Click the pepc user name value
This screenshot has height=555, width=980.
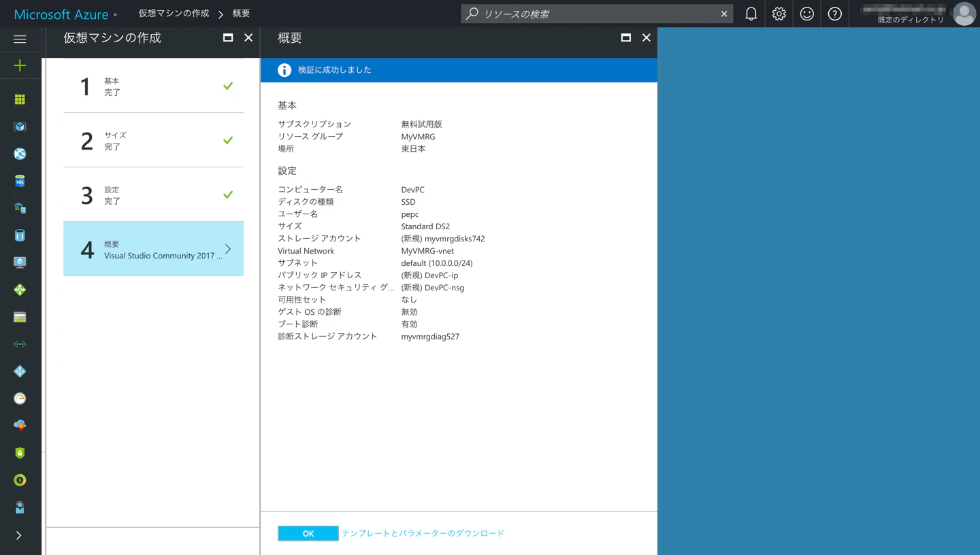point(410,214)
